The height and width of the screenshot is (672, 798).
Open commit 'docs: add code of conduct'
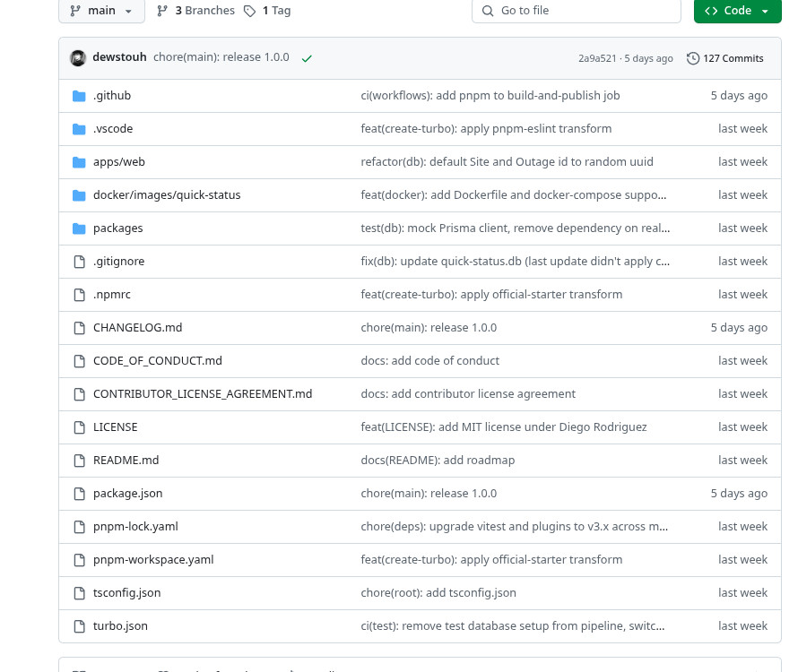pyautogui.click(x=430, y=361)
